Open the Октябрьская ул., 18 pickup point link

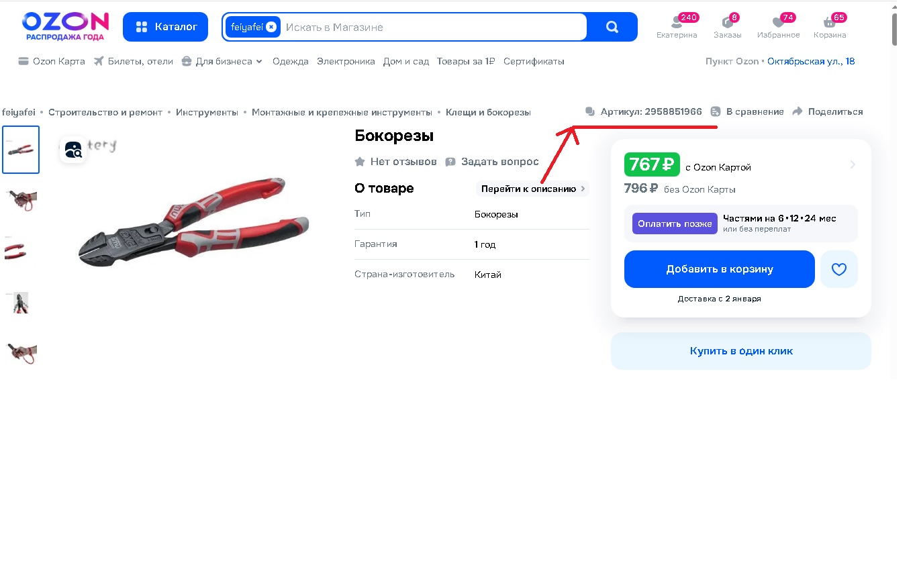coord(811,60)
